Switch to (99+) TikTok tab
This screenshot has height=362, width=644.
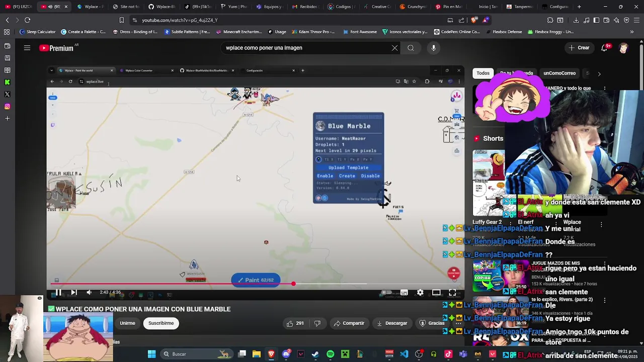tap(198, 7)
